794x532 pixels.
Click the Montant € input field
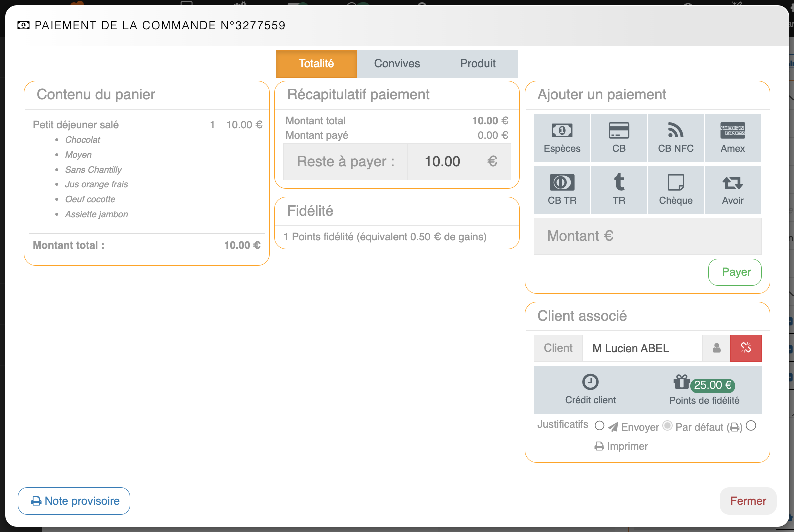(694, 236)
